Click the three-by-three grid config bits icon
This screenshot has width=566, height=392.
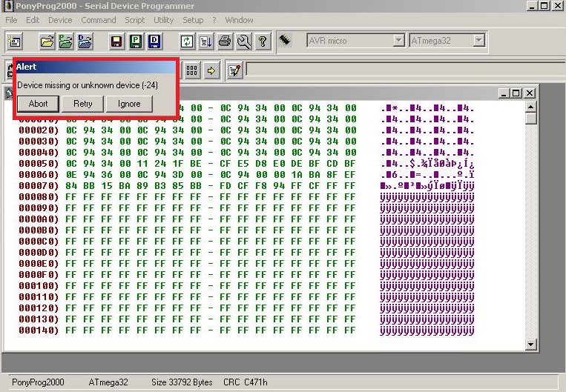191,70
